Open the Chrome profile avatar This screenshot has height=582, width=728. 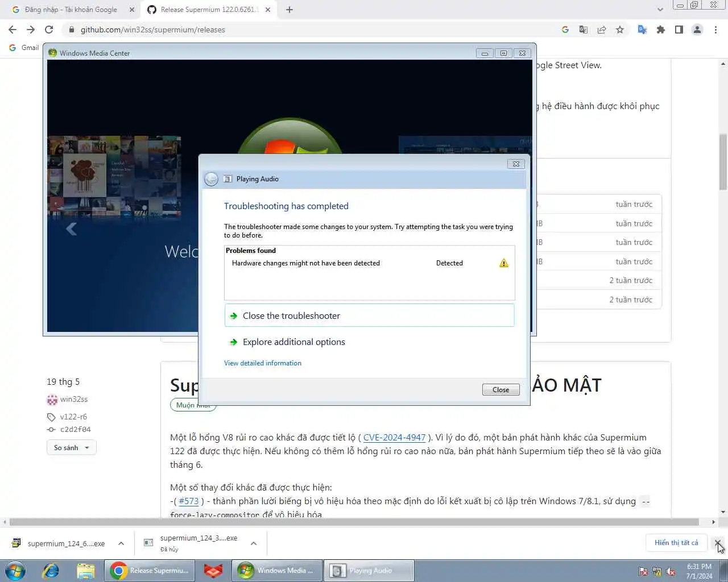[x=697, y=30]
